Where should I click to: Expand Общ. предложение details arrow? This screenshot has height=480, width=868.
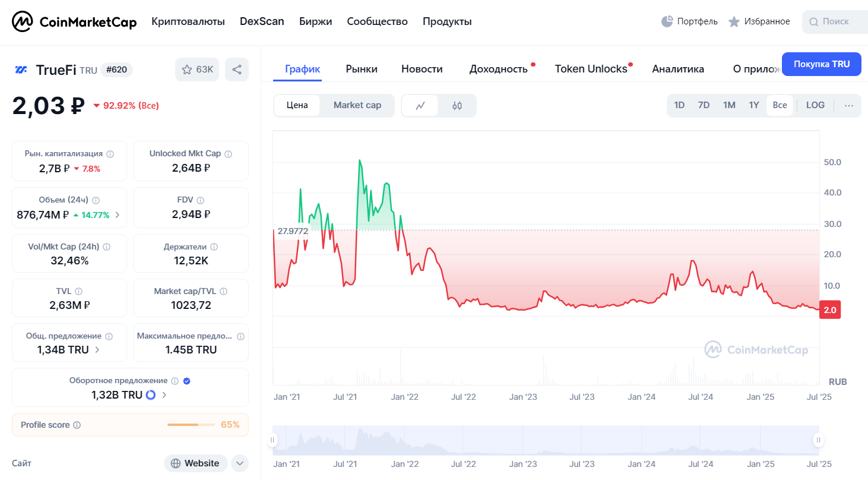[x=97, y=350]
